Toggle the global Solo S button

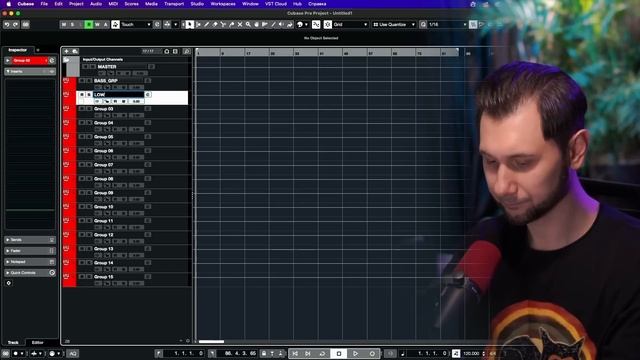point(72,24)
